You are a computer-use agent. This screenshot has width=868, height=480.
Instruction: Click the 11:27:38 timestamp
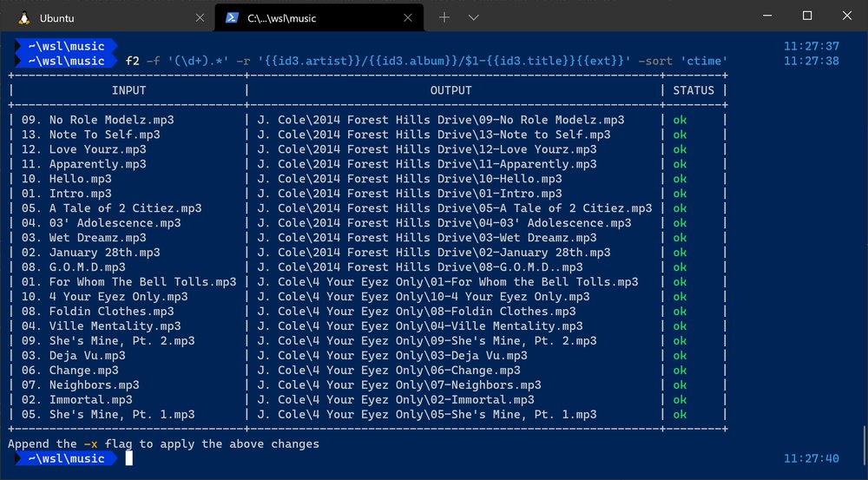pyautogui.click(x=812, y=61)
